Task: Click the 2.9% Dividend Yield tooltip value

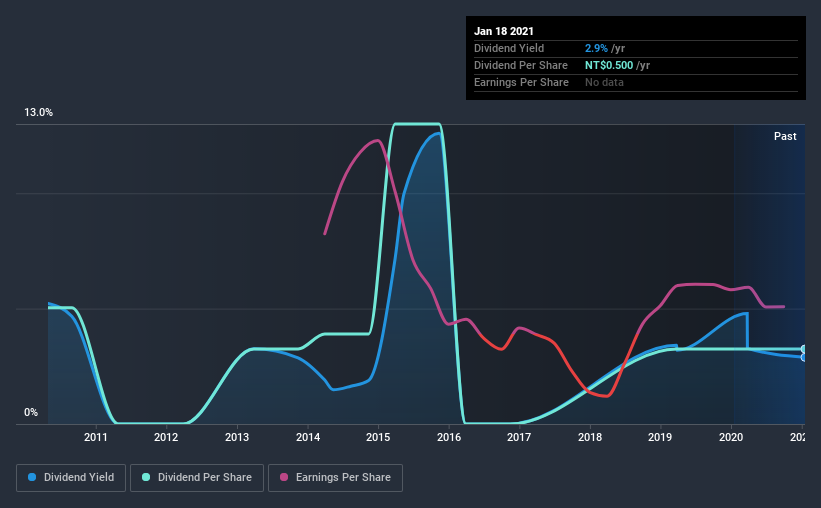Action: pyautogui.click(x=596, y=48)
